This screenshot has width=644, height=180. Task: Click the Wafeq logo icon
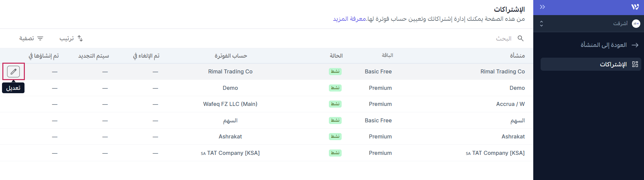coord(635,7)
